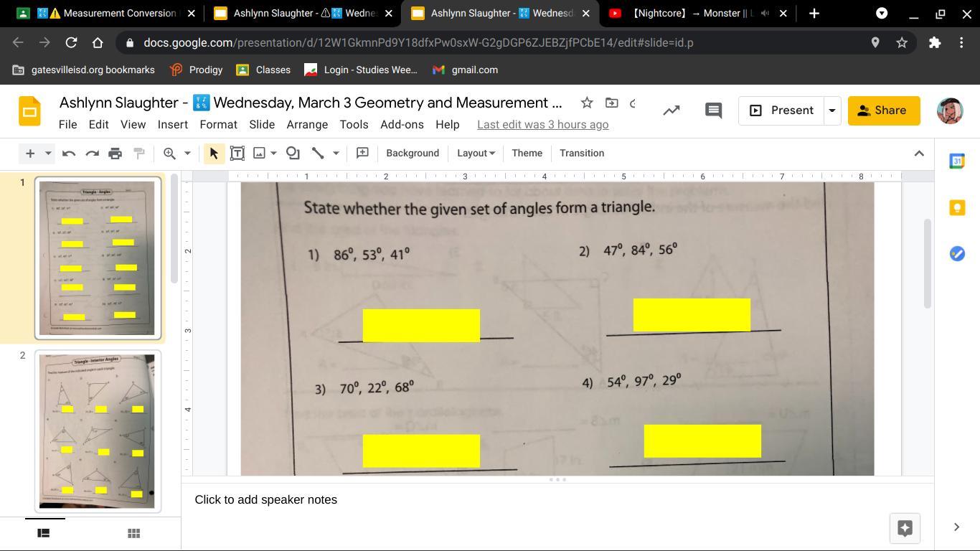980x551 pixels.
Task: Click the Explore button at bottom right
Action: [905, 528]
